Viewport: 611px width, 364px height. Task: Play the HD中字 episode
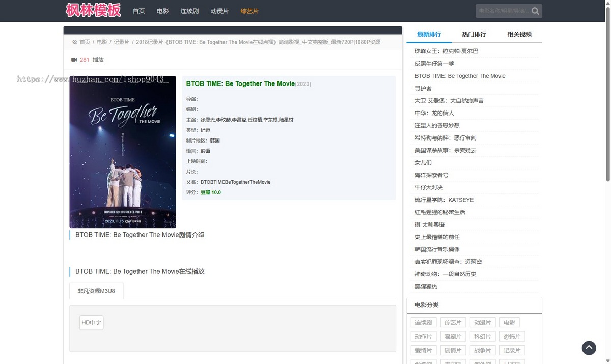pos(92,323)
